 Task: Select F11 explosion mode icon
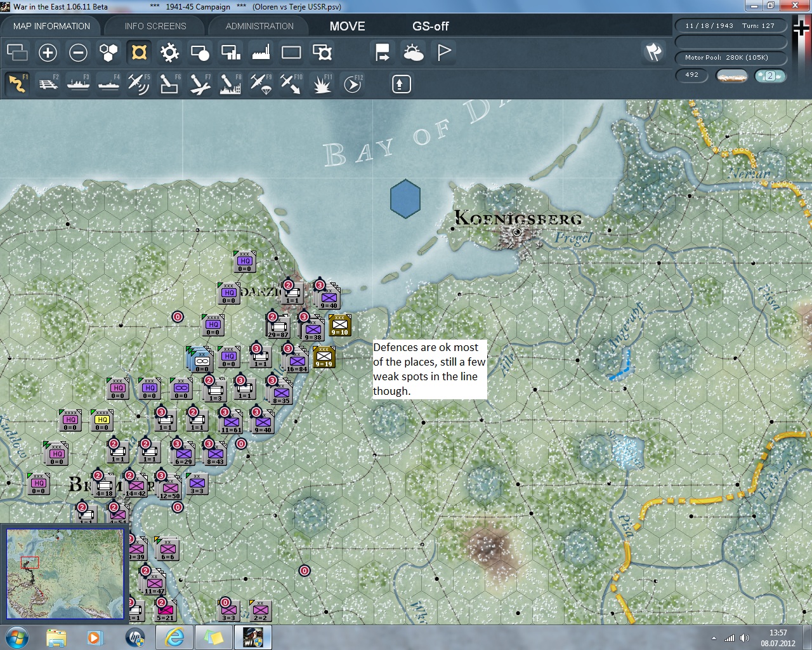(x=322, y=83)
